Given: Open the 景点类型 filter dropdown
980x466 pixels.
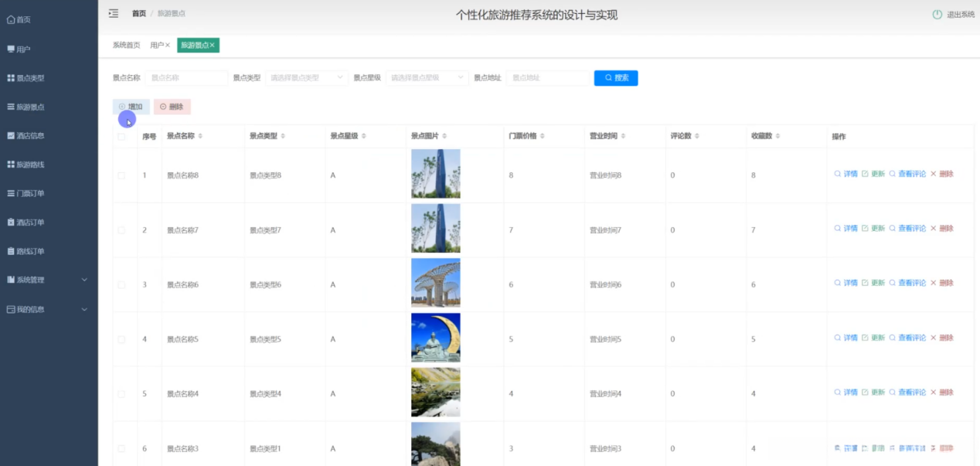Looking at the screenshot, I should [307, 78].
